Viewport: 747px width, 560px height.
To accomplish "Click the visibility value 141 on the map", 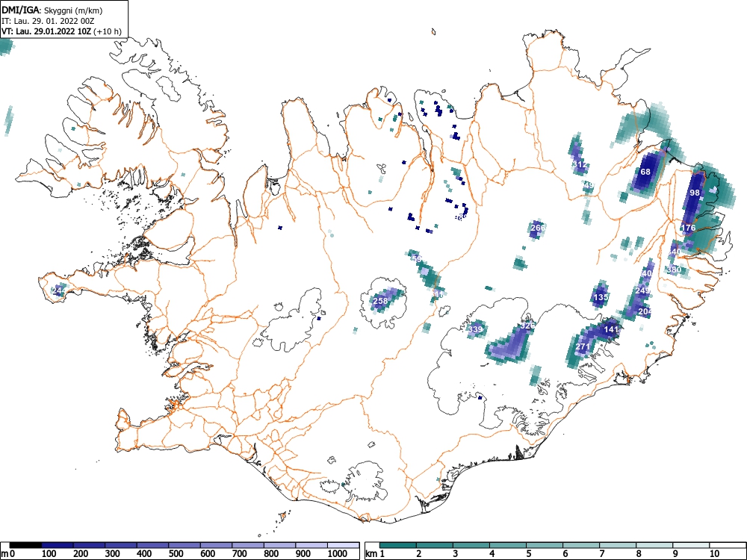I will tap(611, 329).
